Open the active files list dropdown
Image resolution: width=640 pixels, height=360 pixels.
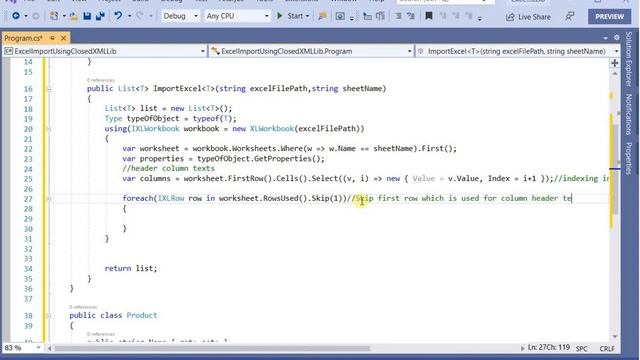(x=605, y=38)
